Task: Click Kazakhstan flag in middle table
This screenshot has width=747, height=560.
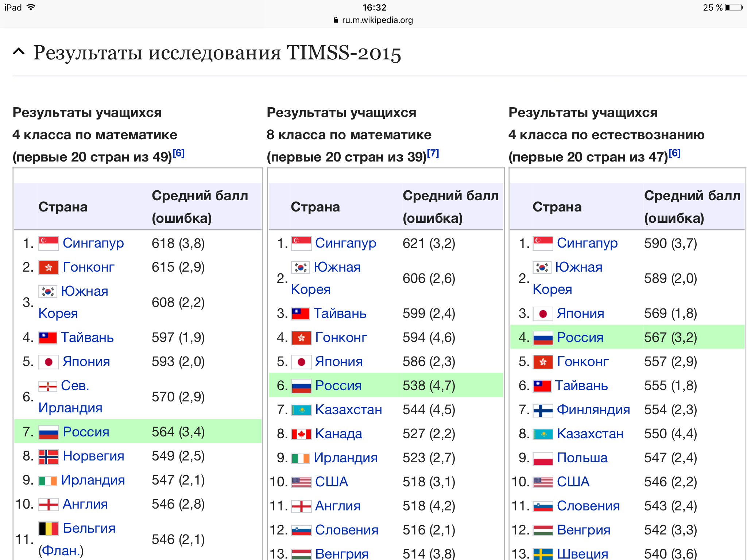Action: point(301,410)
